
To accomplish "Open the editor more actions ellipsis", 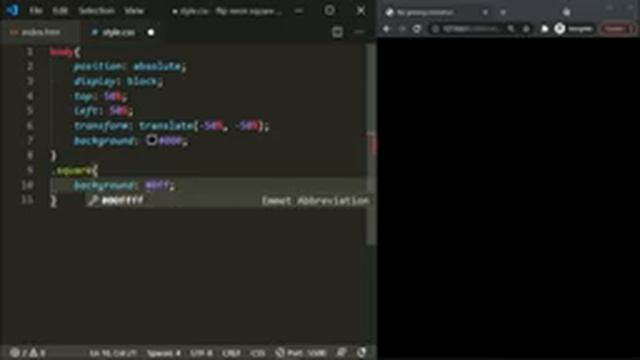I will (x=359, y=32).
